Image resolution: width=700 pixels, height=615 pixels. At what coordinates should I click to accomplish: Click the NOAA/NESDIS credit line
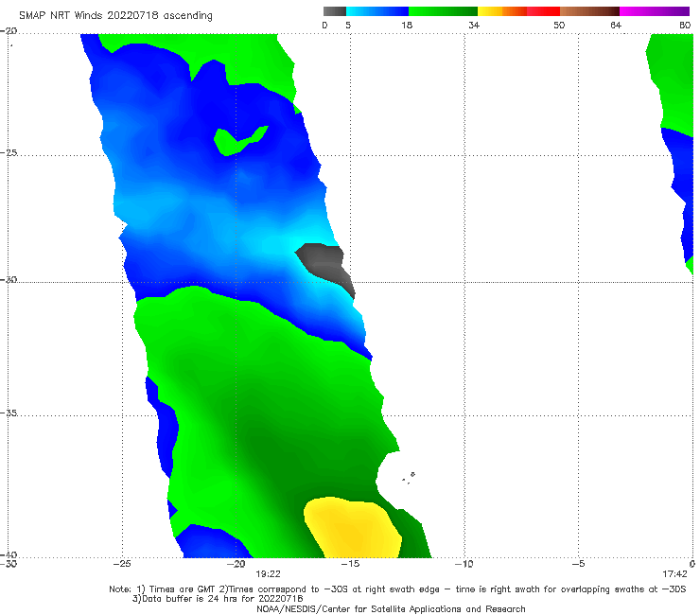[x=391, y=608]
